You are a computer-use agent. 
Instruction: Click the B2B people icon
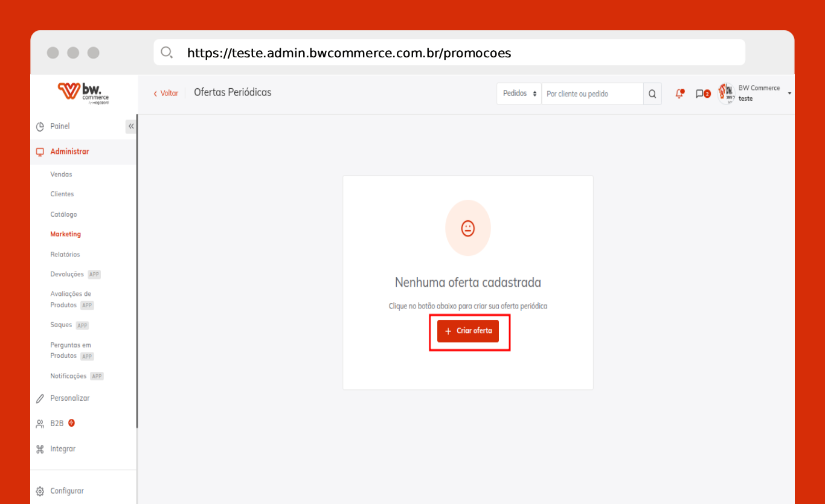pos(40,424)
